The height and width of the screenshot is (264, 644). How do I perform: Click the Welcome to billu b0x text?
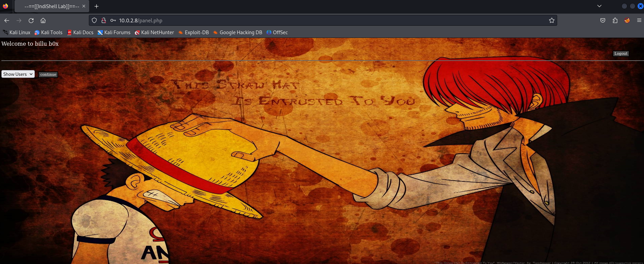point(30,44)
